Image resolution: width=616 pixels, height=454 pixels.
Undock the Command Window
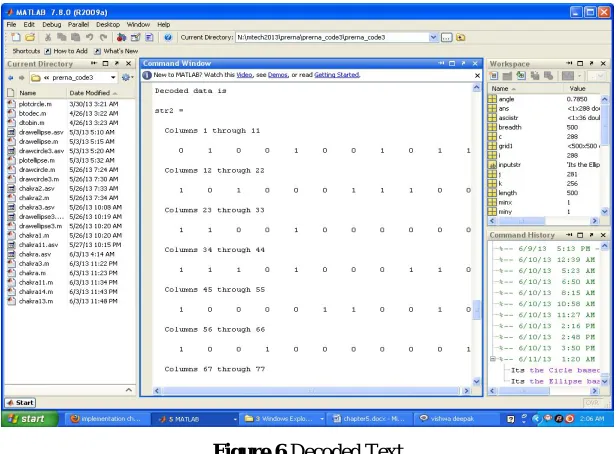pos(464,63)
